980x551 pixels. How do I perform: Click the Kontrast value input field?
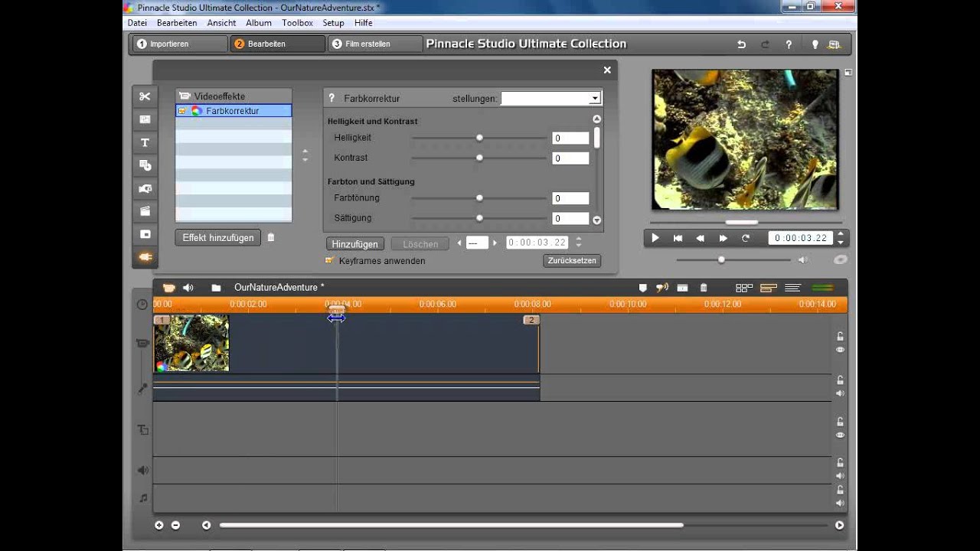[x=570, y=158]
